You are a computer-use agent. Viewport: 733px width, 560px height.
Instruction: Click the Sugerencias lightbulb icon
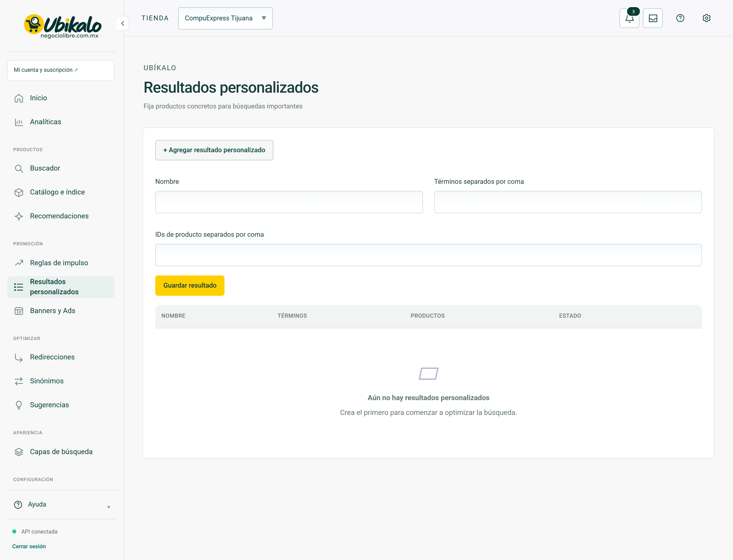[x=19, y=405]
